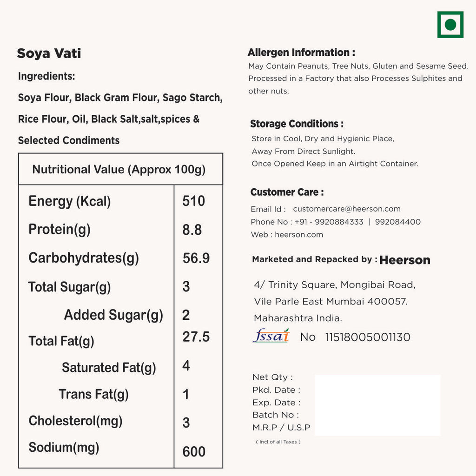Click the Total Fat value 27.5

[x=196, y=337]
